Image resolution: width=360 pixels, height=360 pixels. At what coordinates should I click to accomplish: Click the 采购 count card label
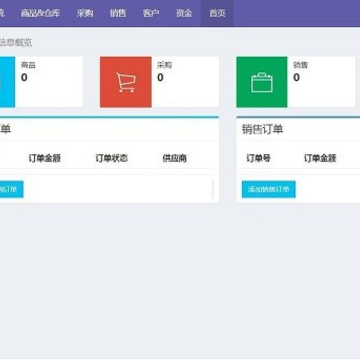[164, 65]
